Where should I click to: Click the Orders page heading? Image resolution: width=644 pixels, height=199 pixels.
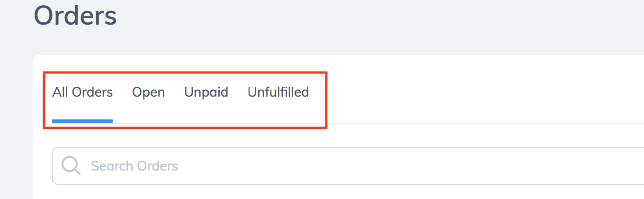(75, 15)
